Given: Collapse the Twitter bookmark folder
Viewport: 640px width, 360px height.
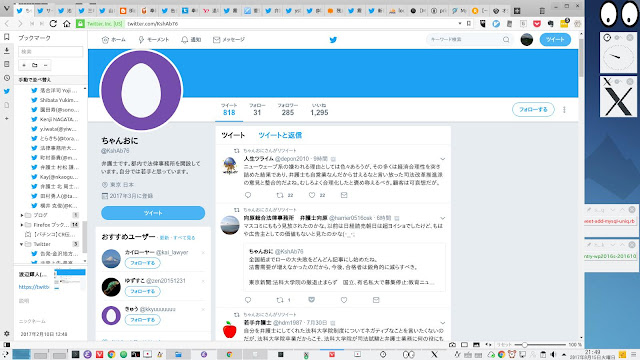Looking at the screenshot, I should [x=22, y=244].
